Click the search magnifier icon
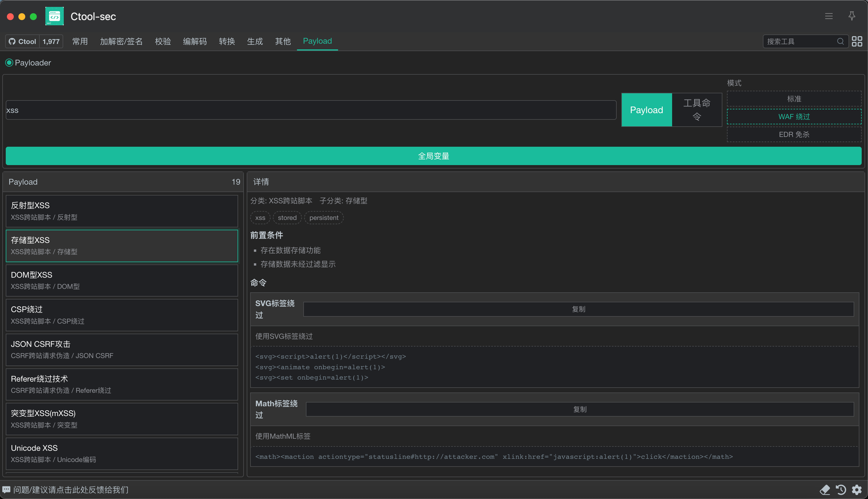868x499 pixels. (x=840, y=41)
